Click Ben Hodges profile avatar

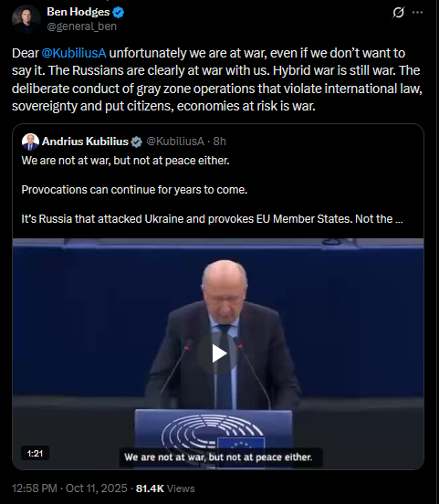point(26,19)
